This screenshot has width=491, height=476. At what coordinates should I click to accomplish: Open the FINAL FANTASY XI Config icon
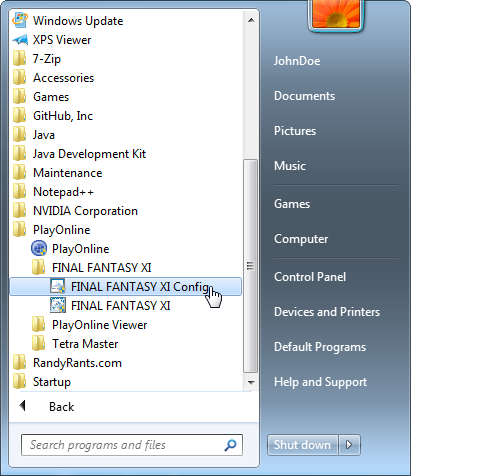coord(58,287)
